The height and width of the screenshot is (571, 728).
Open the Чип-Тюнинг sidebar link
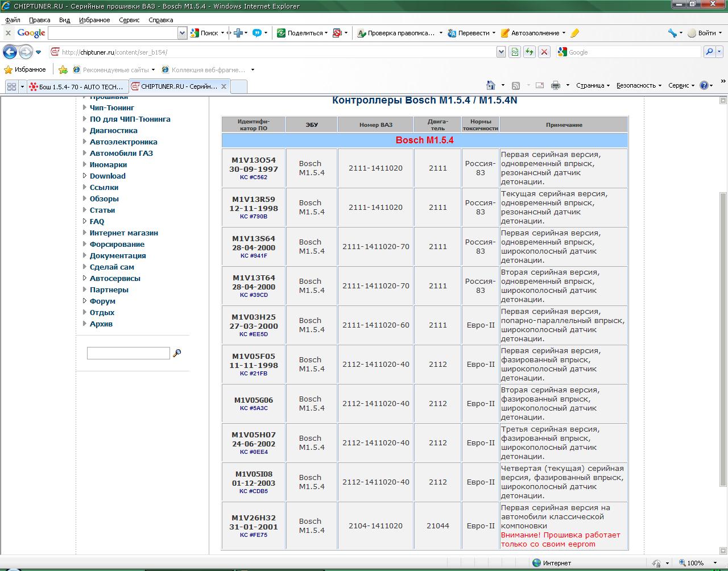[x=112, y=107]
